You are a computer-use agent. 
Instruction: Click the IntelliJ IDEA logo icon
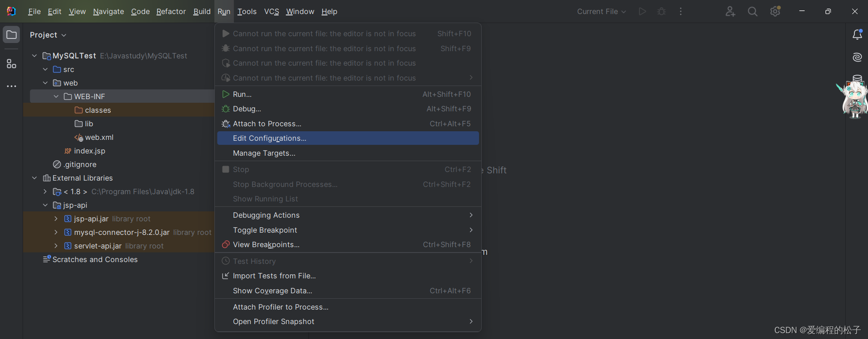[11, 11]
